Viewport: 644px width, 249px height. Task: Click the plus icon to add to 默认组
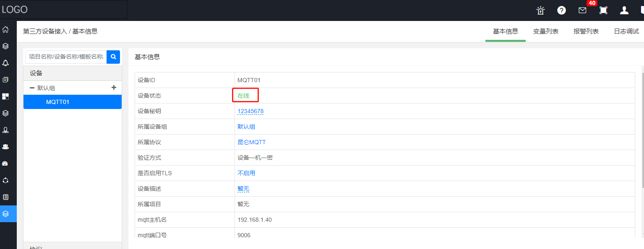[x=114, y=88]
